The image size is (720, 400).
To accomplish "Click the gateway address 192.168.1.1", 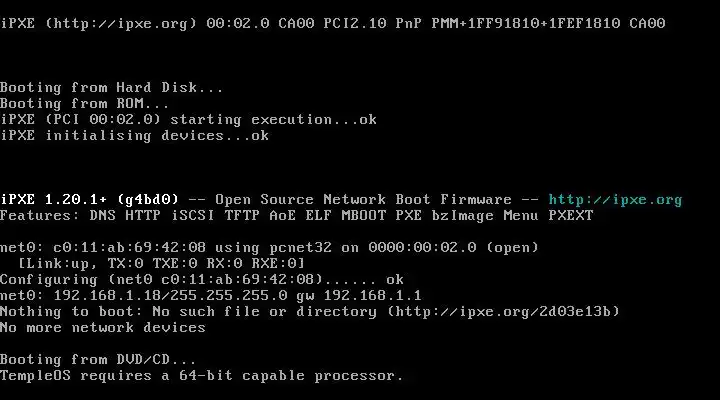I will pyautogui.click(x=372, y=296).
